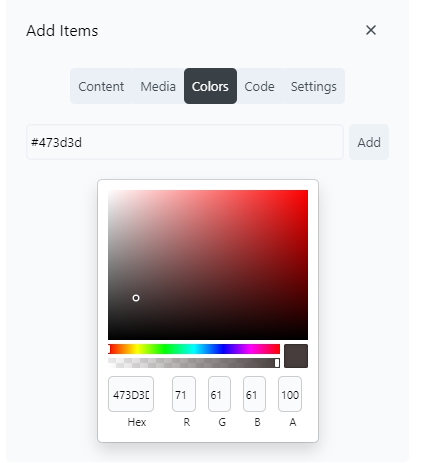Focus the #473d3d color text field
Screen dimensions: 421x463
point(185,142)
